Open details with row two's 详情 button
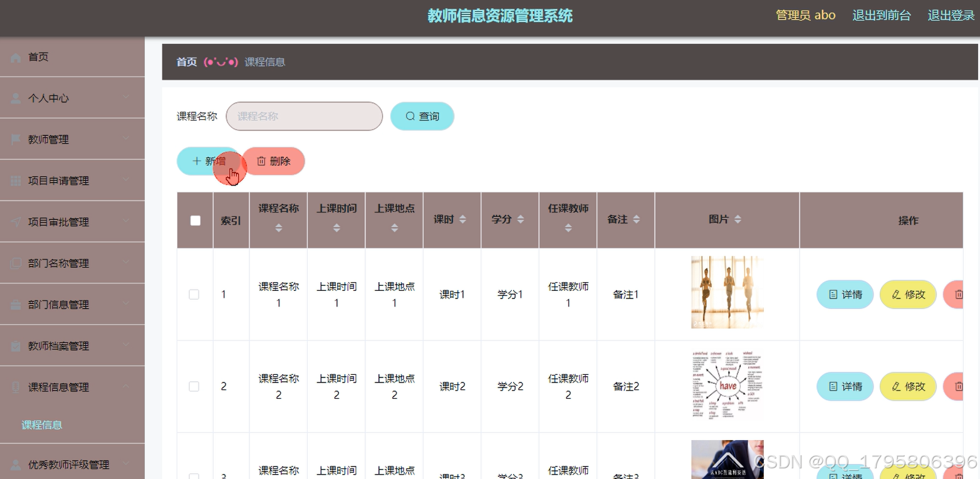This screenshot has height=479, width=980. [x=845, y=386]
